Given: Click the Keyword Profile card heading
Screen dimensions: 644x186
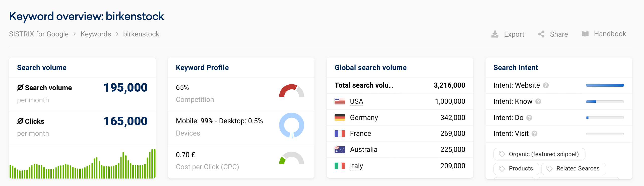Looking at the screenshot, I should coord(202,68).
